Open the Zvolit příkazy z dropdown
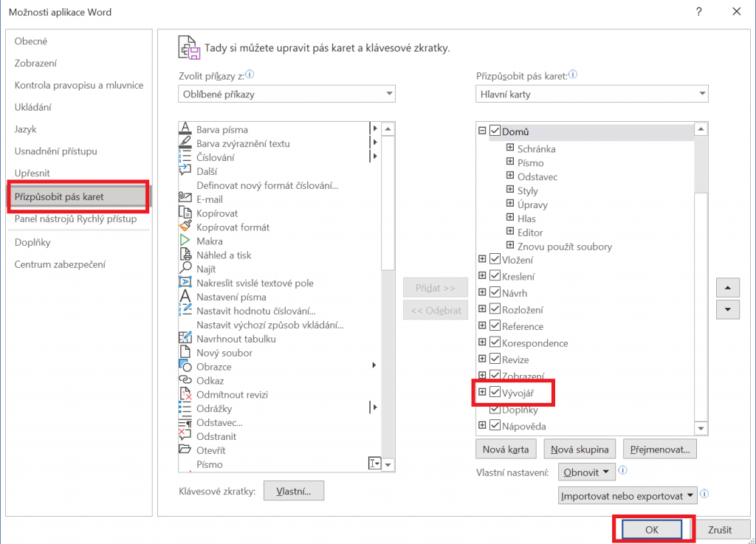The image size is (756, 544). (x=286, y=94)
